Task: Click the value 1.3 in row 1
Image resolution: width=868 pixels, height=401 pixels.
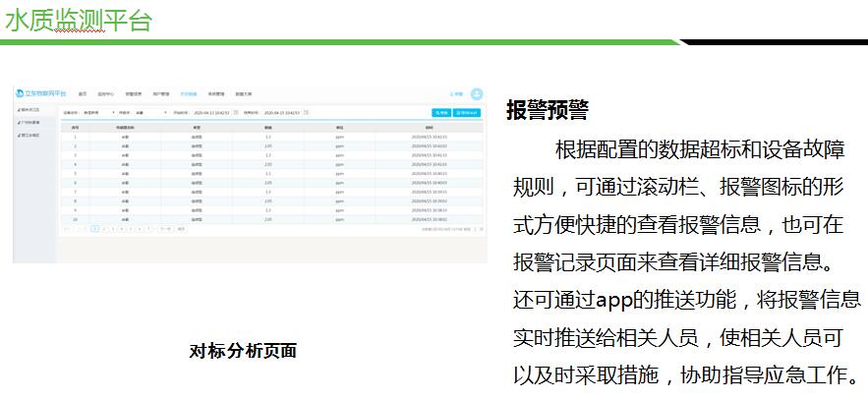Action: (x=268, y=138)
